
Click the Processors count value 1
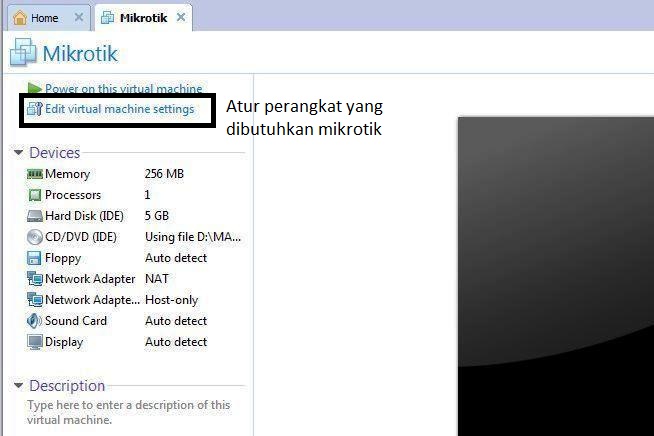147,195
